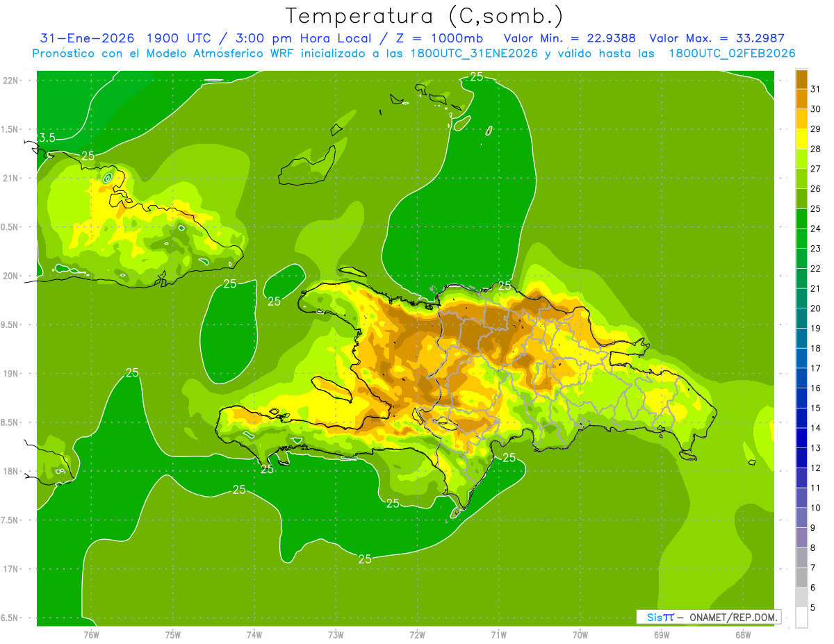Select the orange swatch between legend values 30 and 31
The image size is (834, 644).
(801, 99)
